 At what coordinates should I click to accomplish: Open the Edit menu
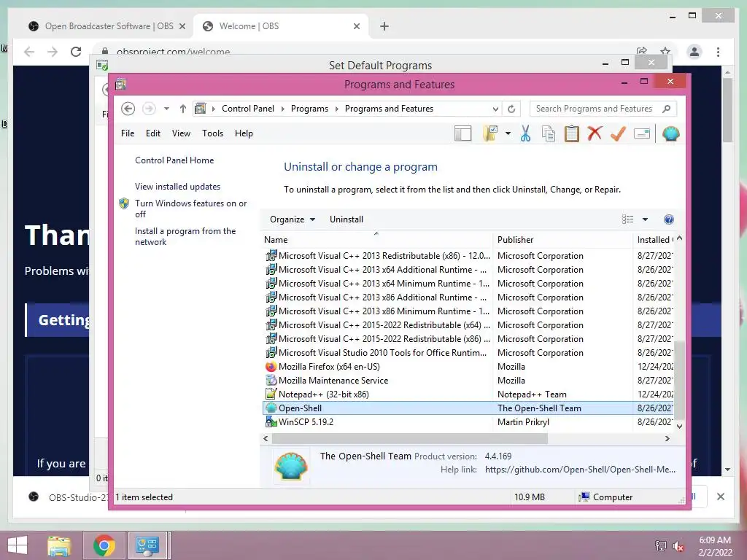(x=153, y=133)
